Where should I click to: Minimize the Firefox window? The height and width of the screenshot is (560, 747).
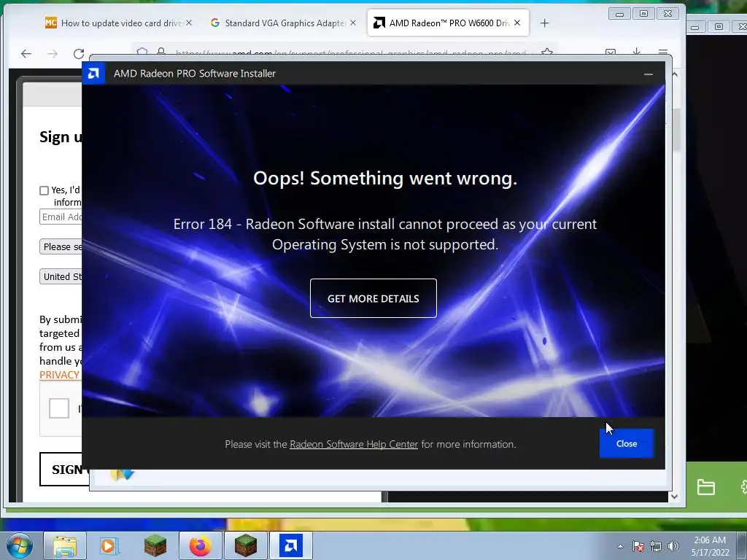coord(619,14)
